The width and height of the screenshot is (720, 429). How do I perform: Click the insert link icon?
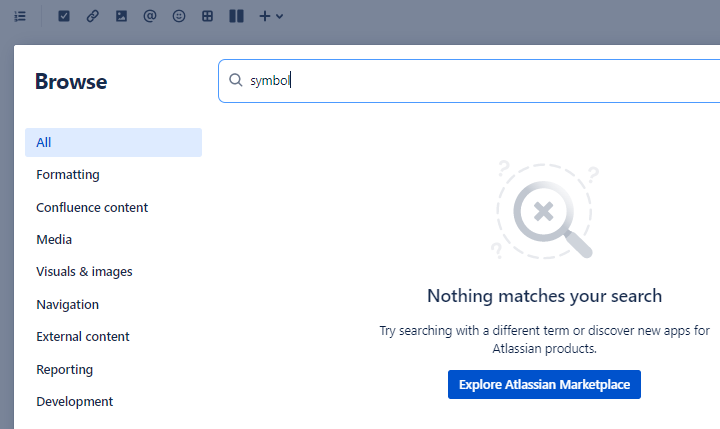tap(93, 17)
